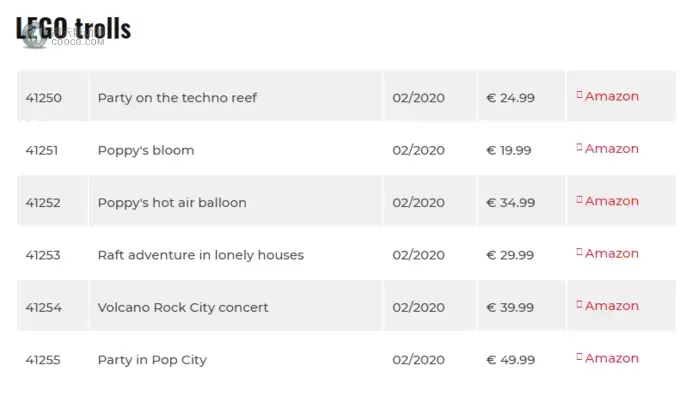This screenshot has width=680, height=396.
Task: Click the 02/2020 date in Volcano row
Action: pyautogui.click(x=418, y=308)
